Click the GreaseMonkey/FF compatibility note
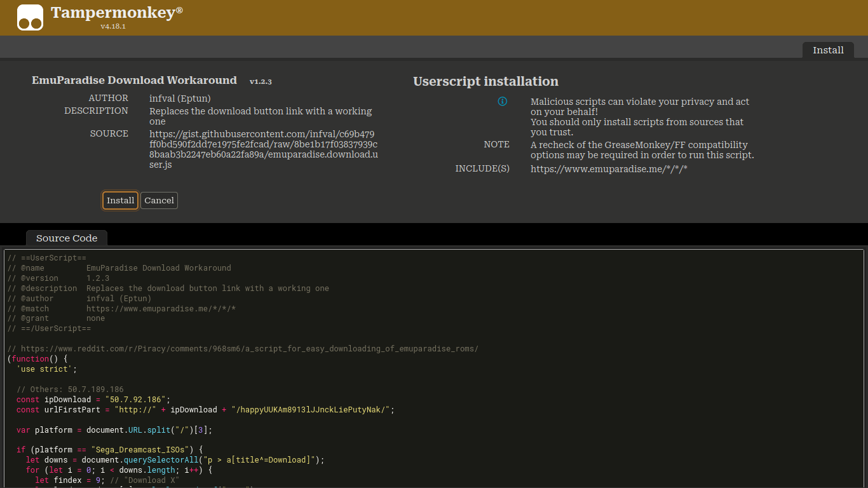This screenshot has height=488, width=868. point(642,150)
